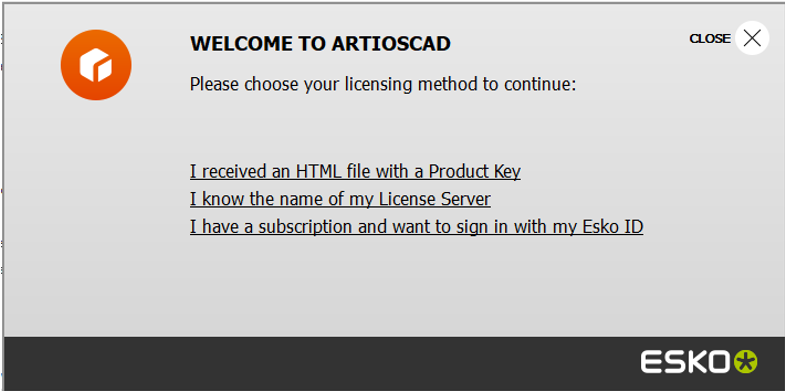
Task: Click empty gray area below the licensing links
Action: point(390,288)
